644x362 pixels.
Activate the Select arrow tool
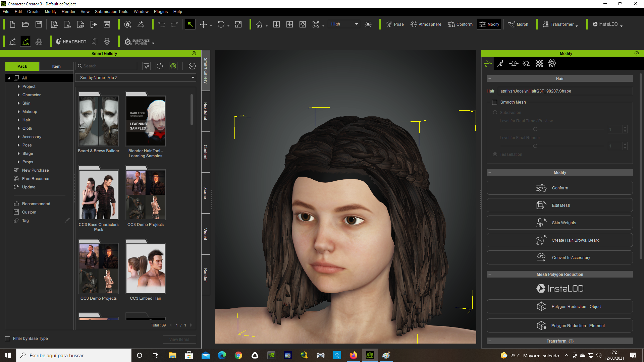[x=190, y=24]
